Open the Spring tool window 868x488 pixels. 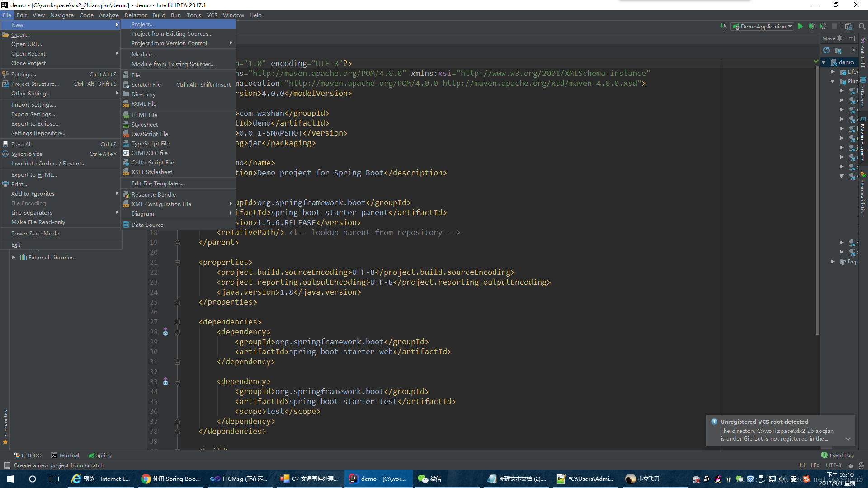[x=100, y=455]
